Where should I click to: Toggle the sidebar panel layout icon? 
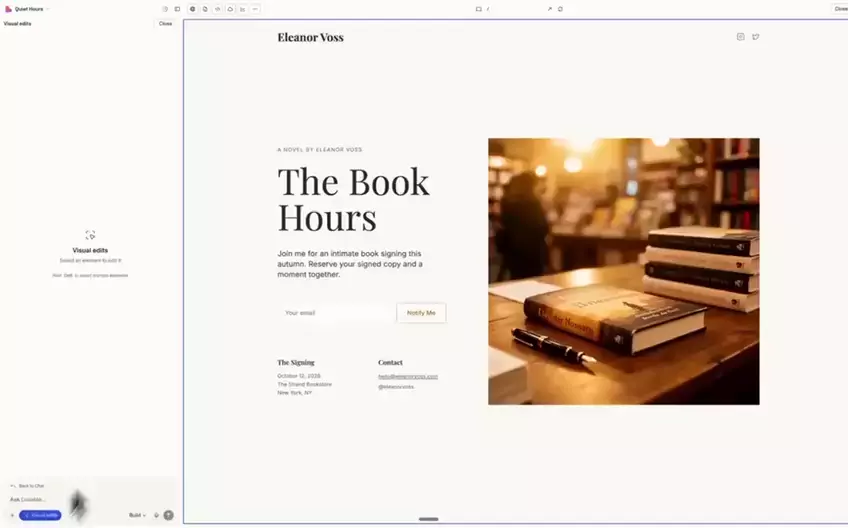tap(177, 9)
